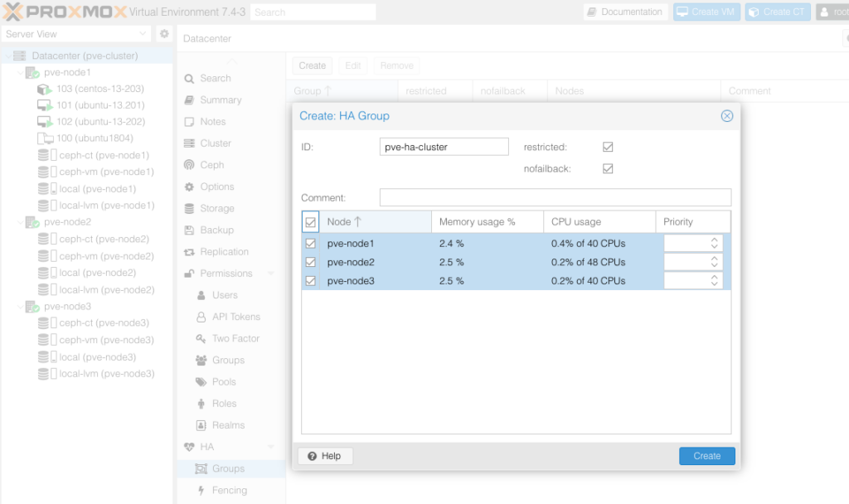Open the Options menu item
849x504 pixels.
point(217,187)
